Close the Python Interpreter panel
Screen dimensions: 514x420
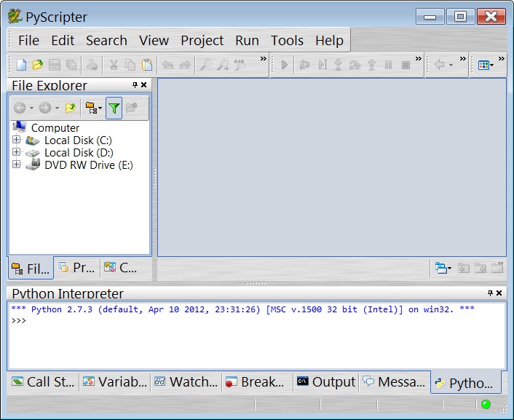499,293
